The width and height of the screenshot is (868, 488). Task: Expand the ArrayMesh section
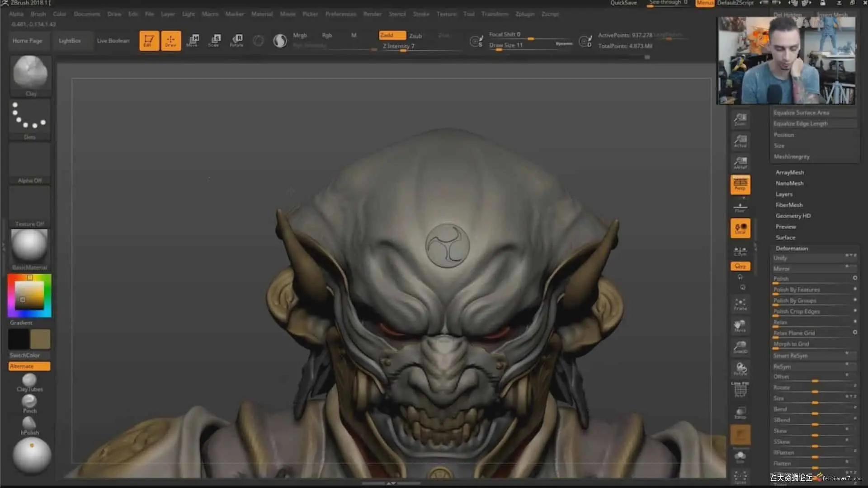tap(790, 173)
